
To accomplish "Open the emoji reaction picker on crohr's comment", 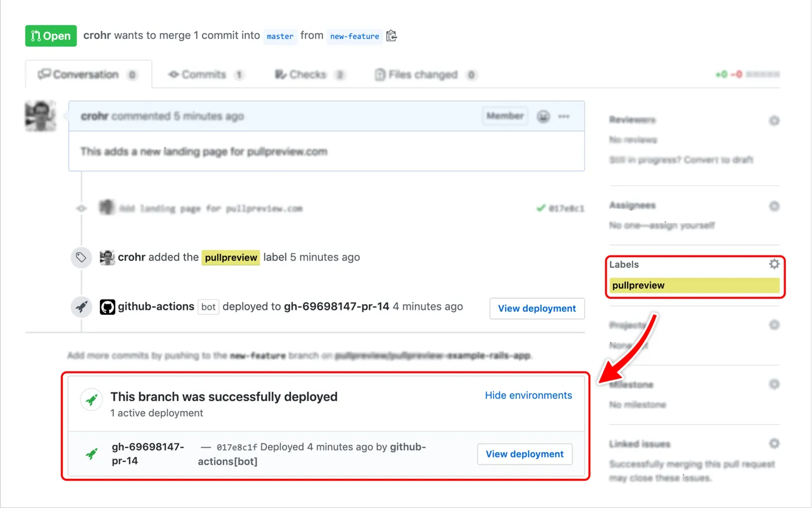I will 543,116.
